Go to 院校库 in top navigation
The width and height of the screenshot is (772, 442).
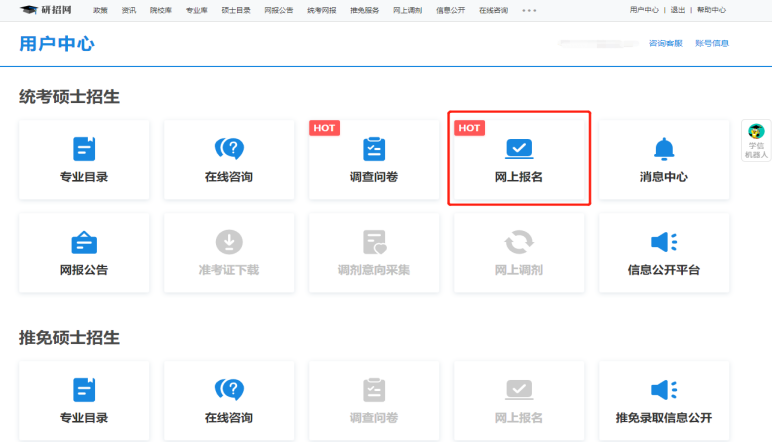tap(161, 10)
